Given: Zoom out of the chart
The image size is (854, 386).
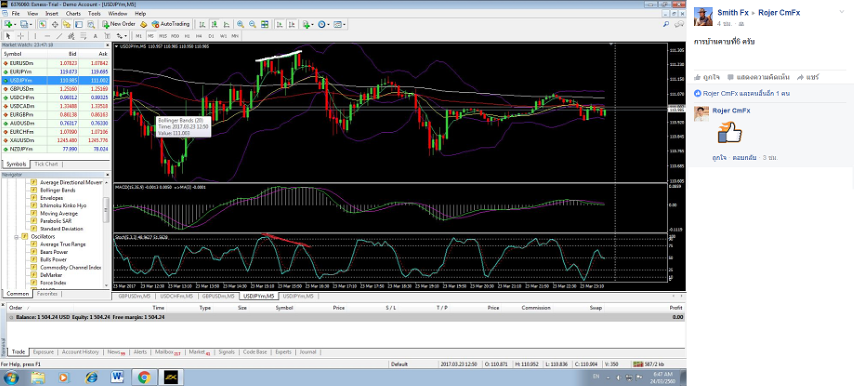Looking at the screenshot, I should [252, 24].
